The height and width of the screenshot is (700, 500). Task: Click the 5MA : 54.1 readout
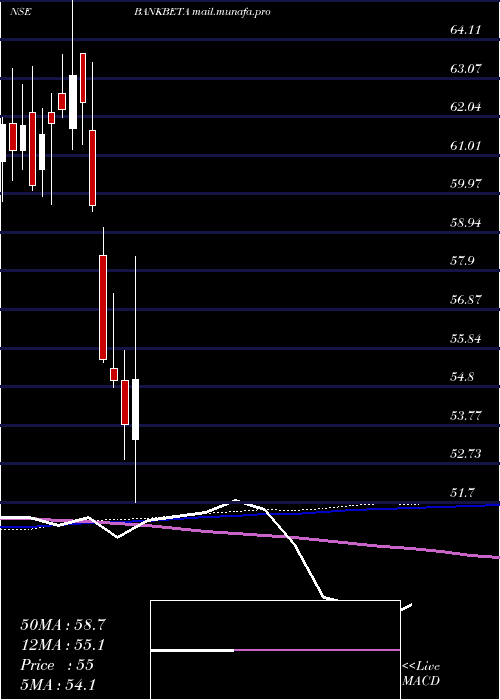tap(58, 685)
